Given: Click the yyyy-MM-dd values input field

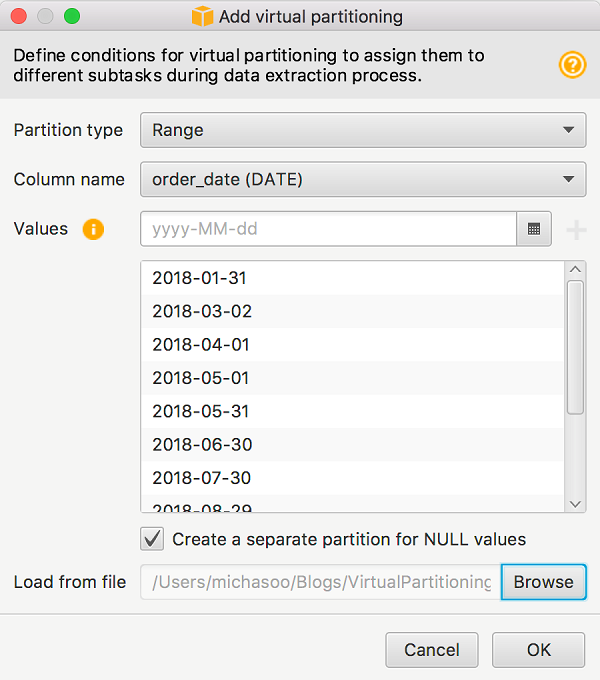Looking at the screenshot, I should 329,229.
